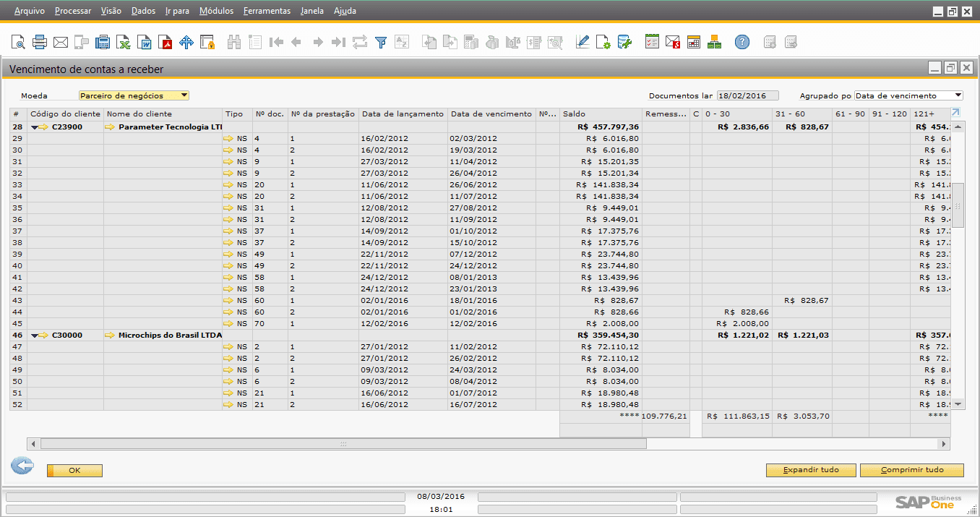Open the Arquivo menu
This screenshot has width=980, height=517.
pos(30,11)
